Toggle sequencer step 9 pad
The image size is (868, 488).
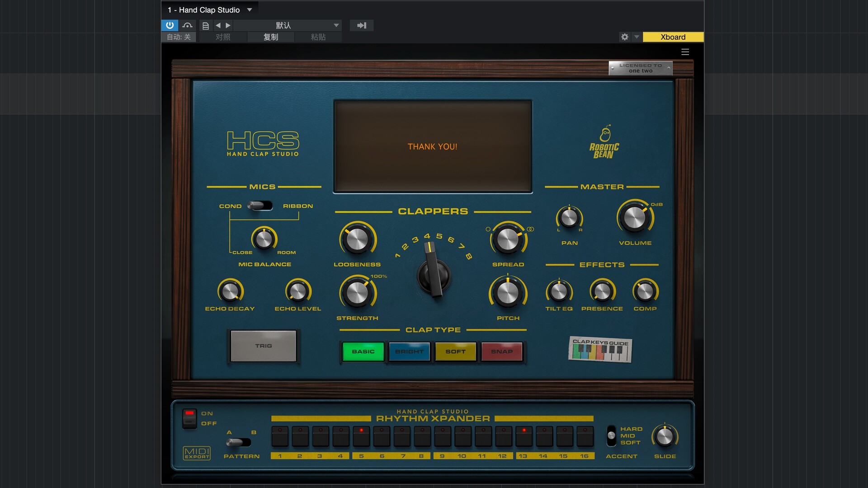[x=443, y=436]
